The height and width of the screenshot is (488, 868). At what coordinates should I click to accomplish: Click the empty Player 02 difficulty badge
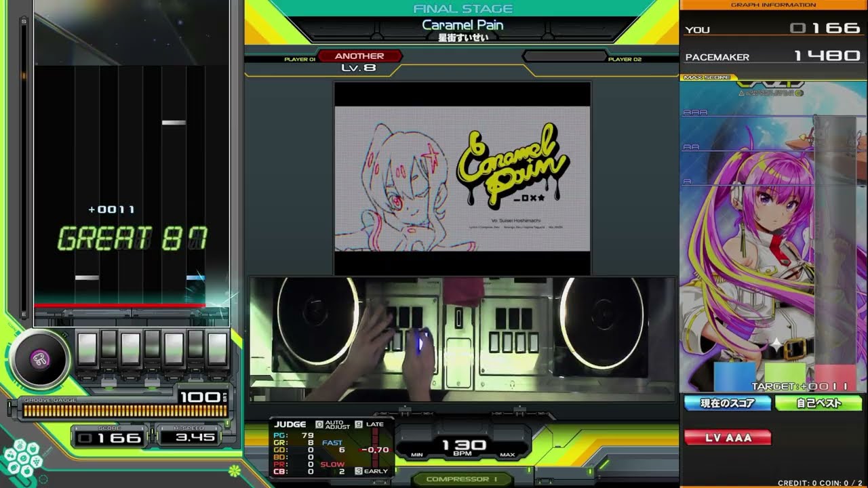(x=564, y=56)
